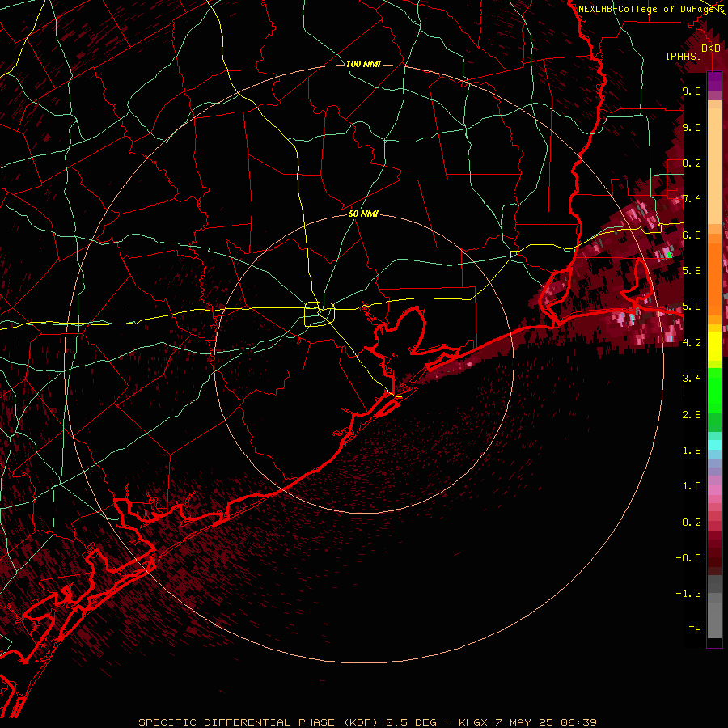Click the 1.8 value on the scale
This screenshot has width=728, height=728.
[x=692, y=450]
